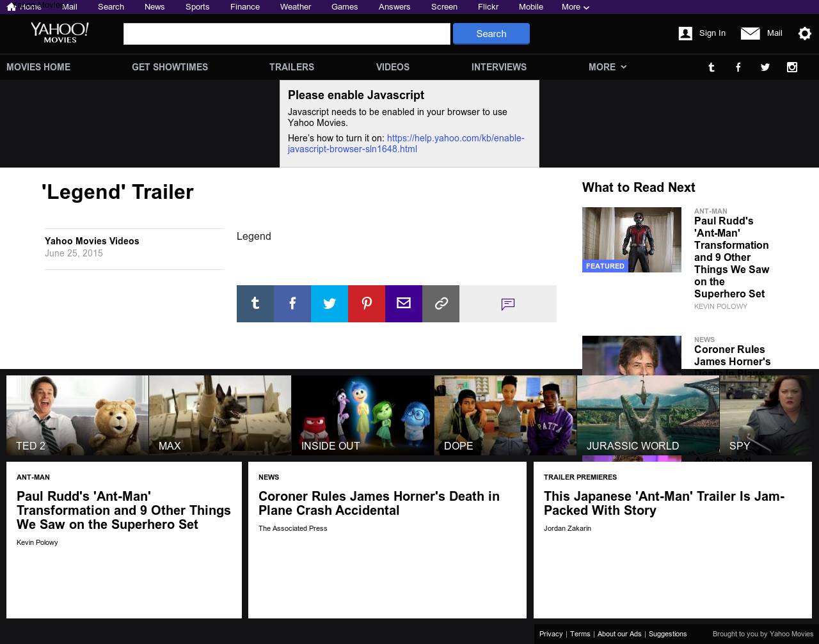Open About our Ads footer link
This screenshot has width=819, height=644.
click(x=619, y=634)
